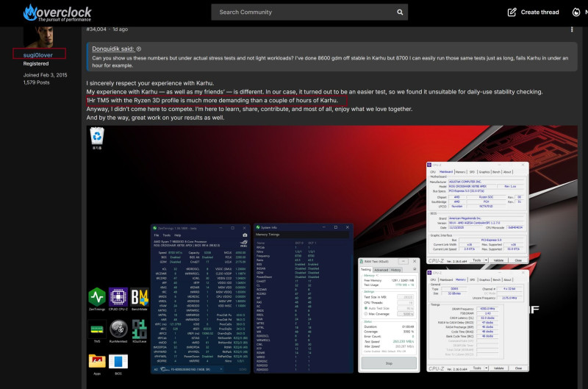Image resolution: width=588 pixels, height=389 pixels.
Task: Click the ZenTimings camera screenshot icon
Action: click(245, 235)
